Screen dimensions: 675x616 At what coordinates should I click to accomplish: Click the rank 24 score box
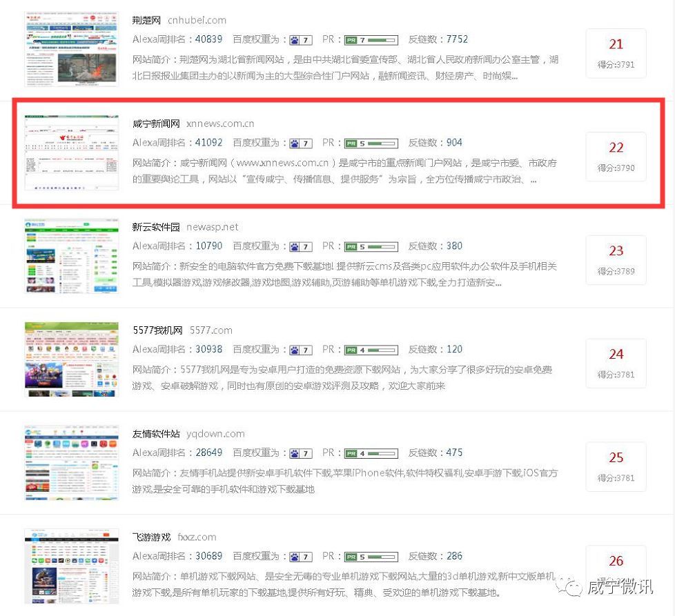tap(616, 363)
